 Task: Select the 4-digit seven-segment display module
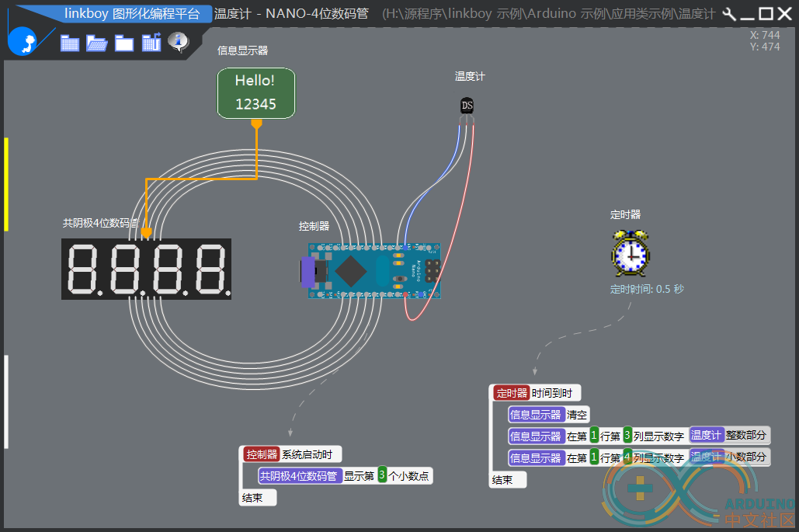pyautogui.click(x=146, y=269)
